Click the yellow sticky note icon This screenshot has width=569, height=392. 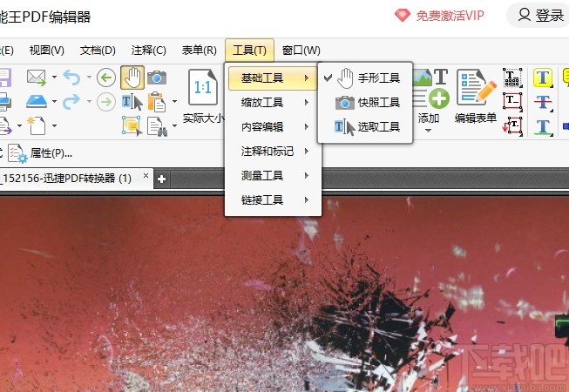[x=566, y=78]
